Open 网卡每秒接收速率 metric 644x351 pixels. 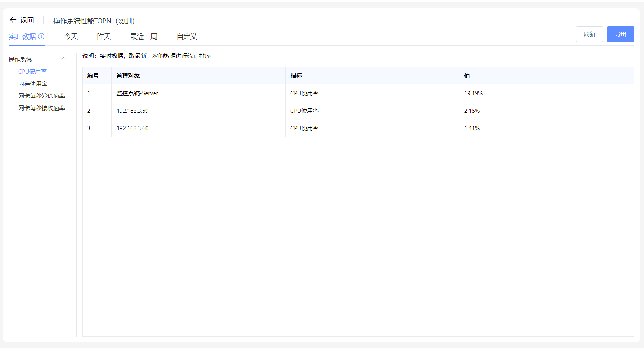point(42,108)
